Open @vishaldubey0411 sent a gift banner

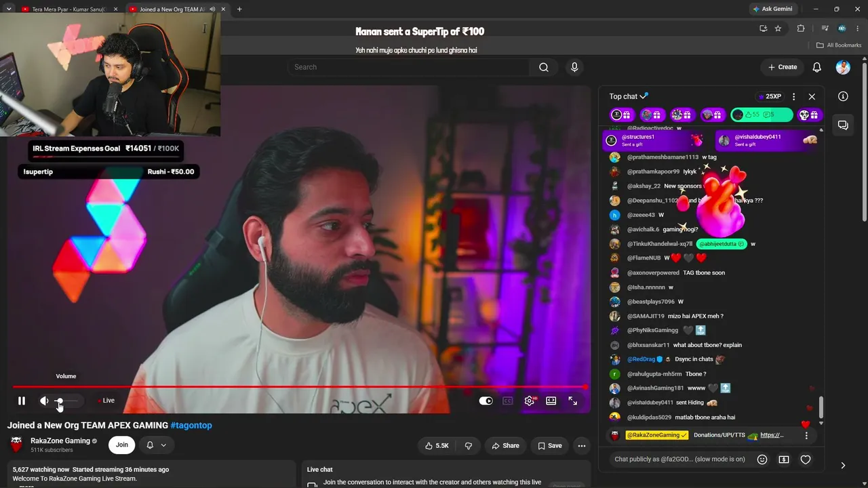769,140
